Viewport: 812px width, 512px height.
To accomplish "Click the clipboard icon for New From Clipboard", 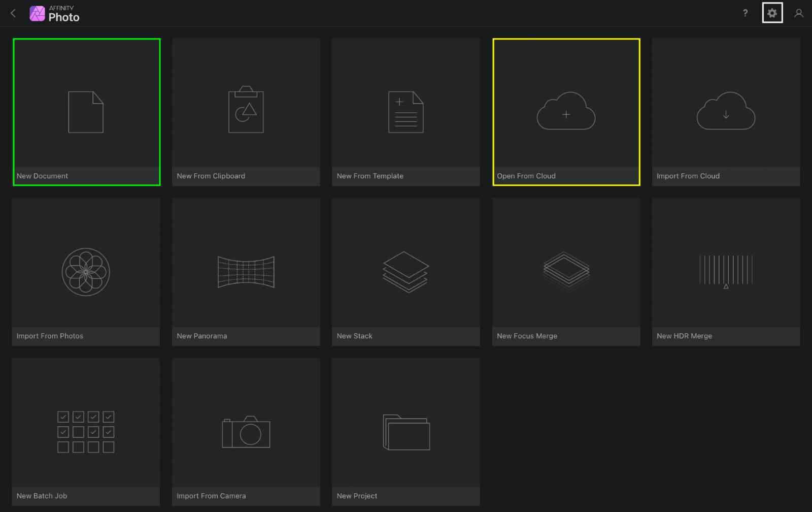I will (x=246, y=109).
